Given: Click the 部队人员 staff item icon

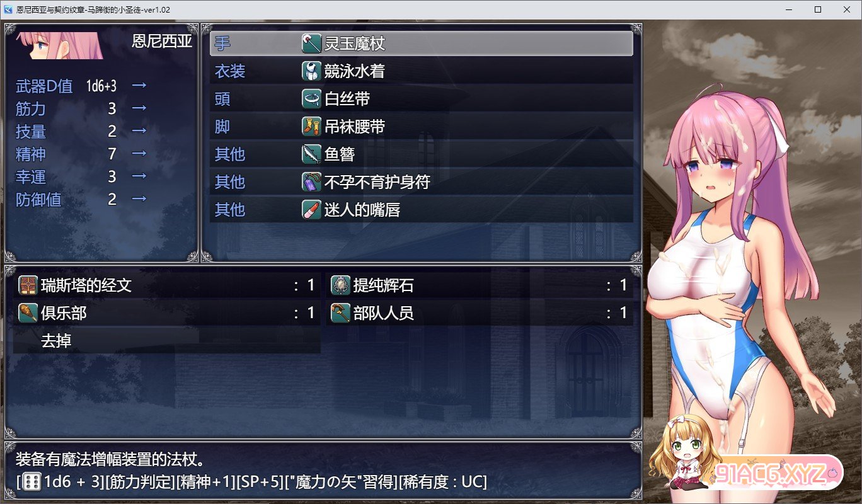Looking at the screenshot, I should pyautogui.click(x=341, y=313).
